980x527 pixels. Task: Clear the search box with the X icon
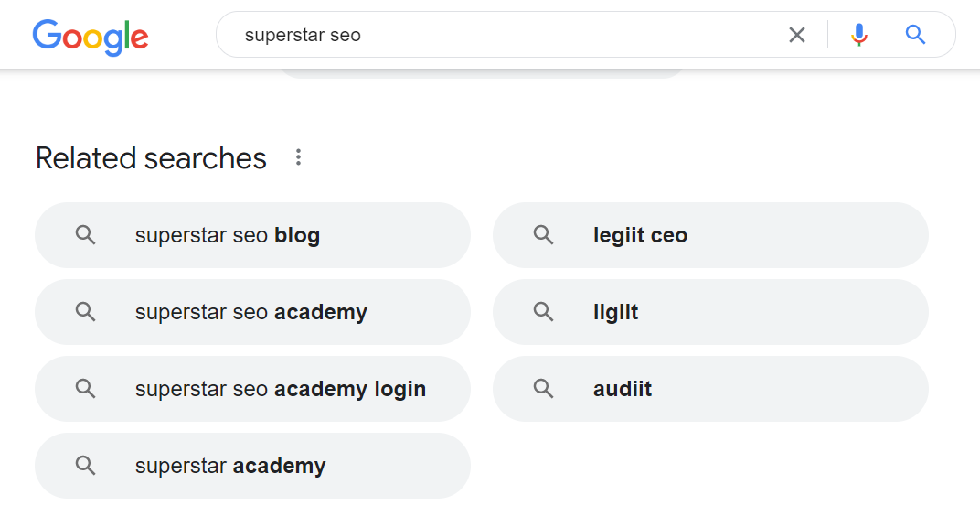(797, 35)
